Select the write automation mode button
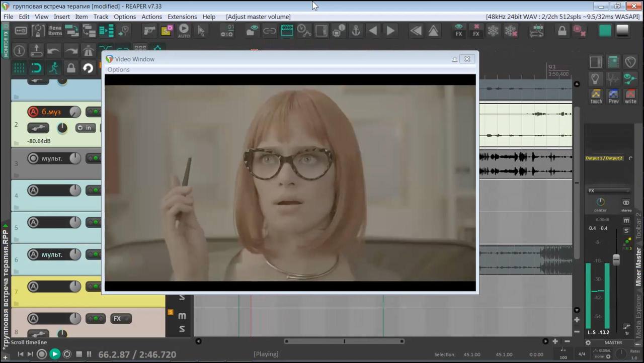Image resolution: width=644 pixels, height=363 pixels. click(x=630, y=96)
